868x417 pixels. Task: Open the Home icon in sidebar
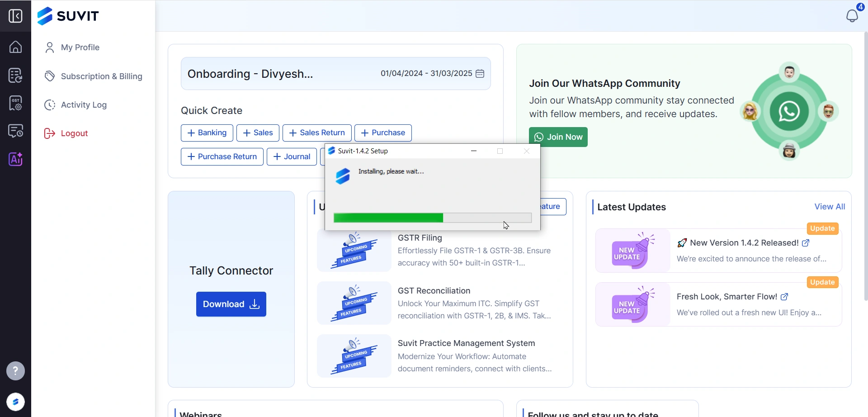tap(15, 47)
